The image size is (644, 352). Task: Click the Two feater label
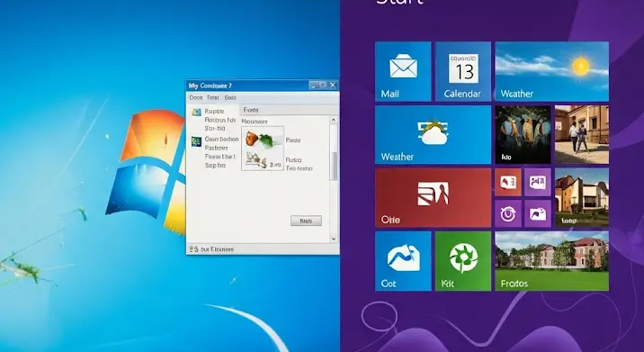click(x=300, y=168)
